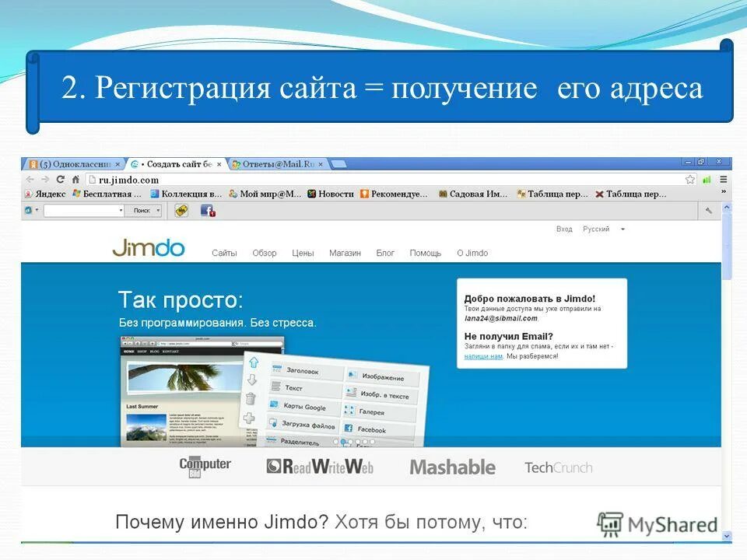This screenshot has height=560, width=747.
Task: Click the Галерея element in preview
Action: point(381,411)
